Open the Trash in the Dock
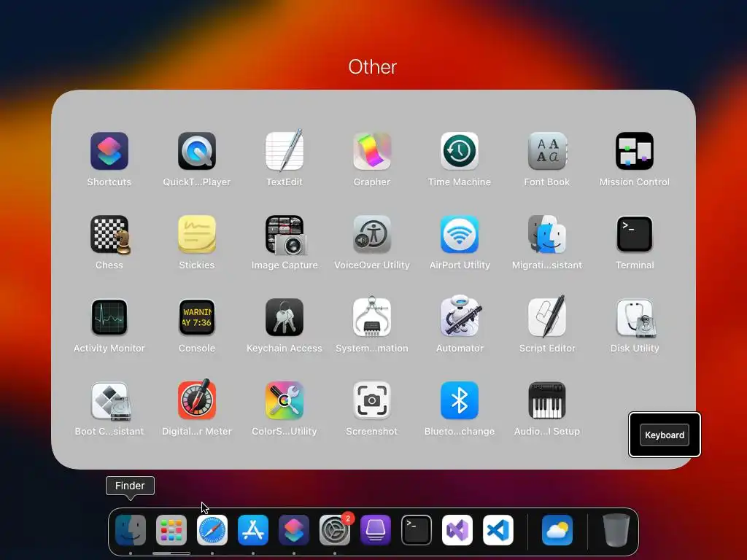 [x=616, y=530]
